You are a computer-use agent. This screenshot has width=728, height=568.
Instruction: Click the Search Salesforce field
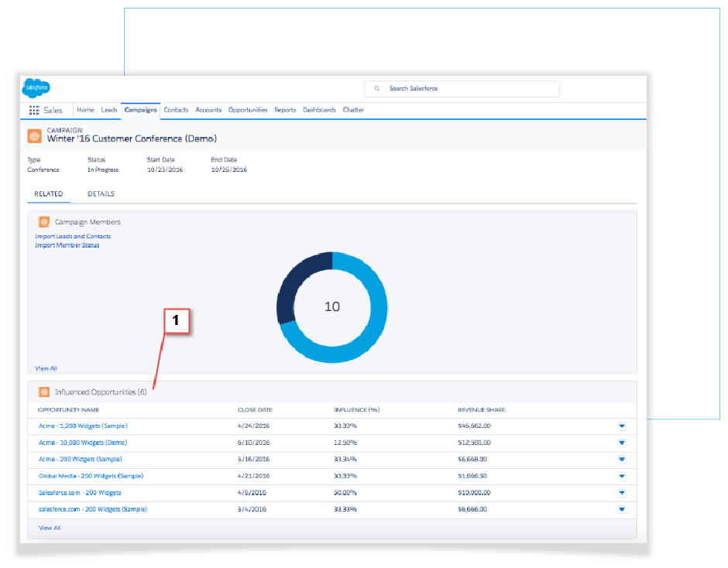click(462, 89)
